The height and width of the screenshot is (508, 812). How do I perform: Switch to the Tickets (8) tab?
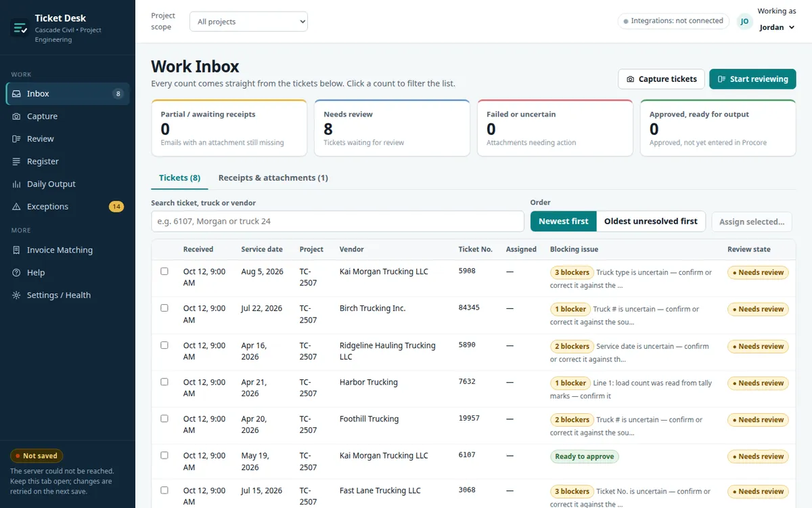click(x=179, y=177)
